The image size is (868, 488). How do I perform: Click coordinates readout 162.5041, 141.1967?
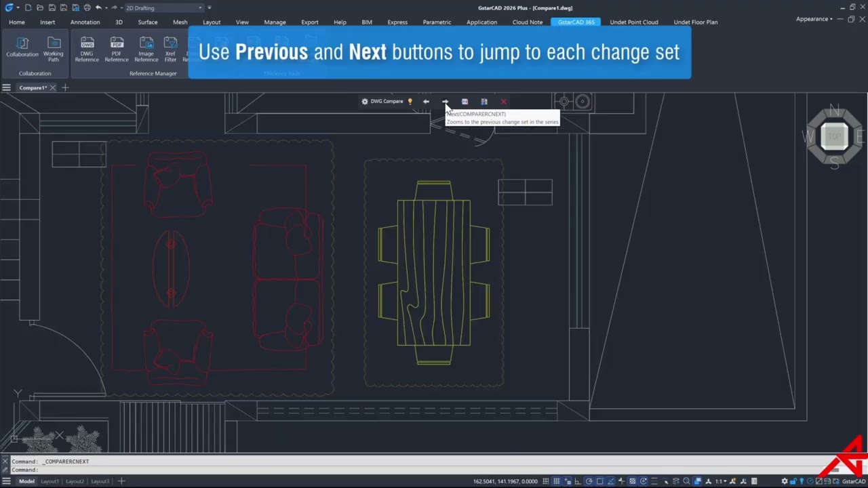tap(505, 481)
